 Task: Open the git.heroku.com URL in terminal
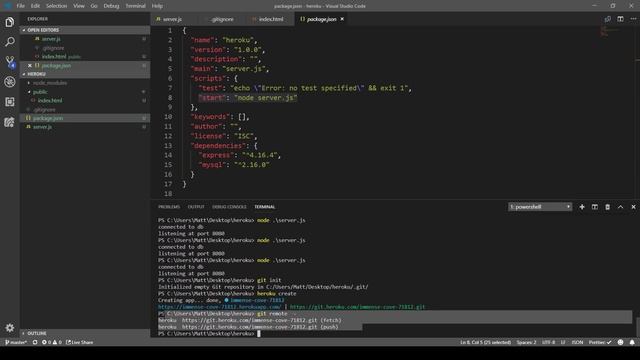coord(357,307)
